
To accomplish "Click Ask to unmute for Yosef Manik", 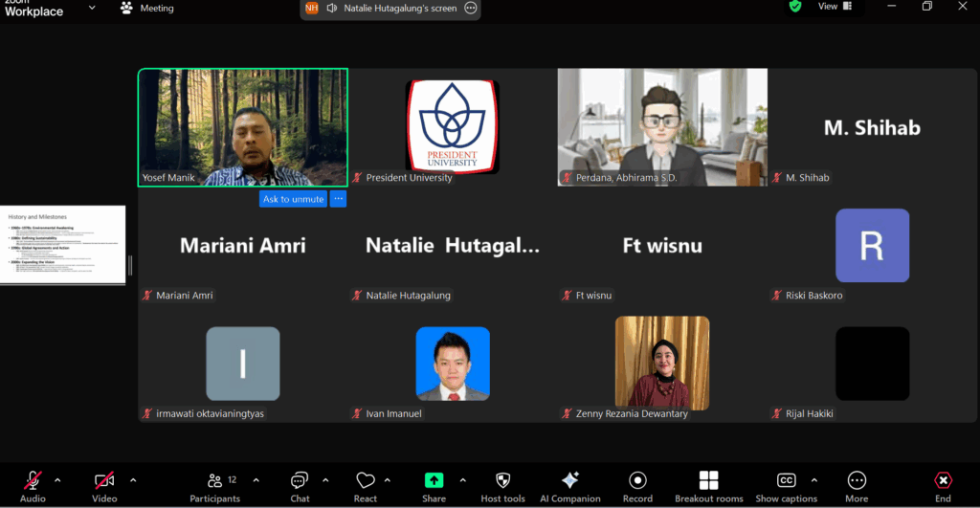I will coord(292,199).
